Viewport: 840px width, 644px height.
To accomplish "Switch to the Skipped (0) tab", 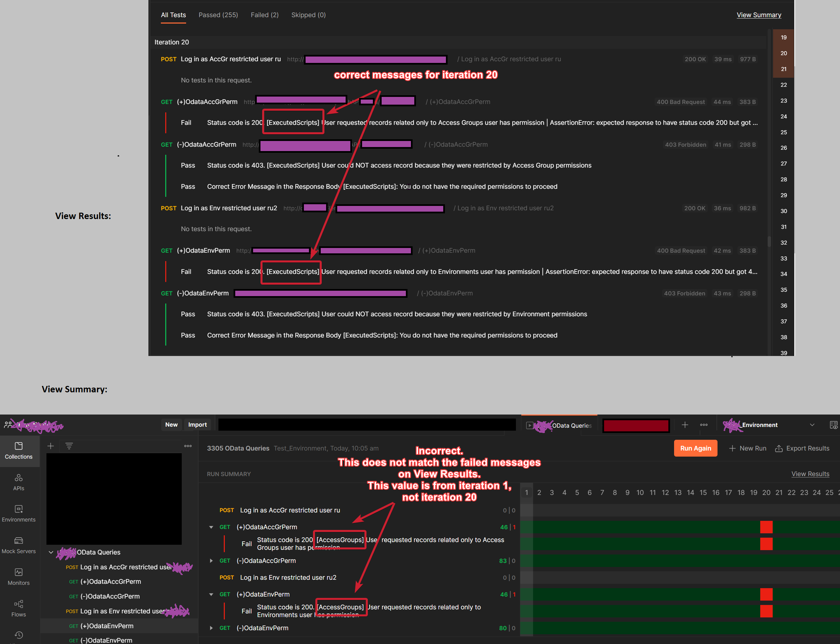I will pos(308,15).
